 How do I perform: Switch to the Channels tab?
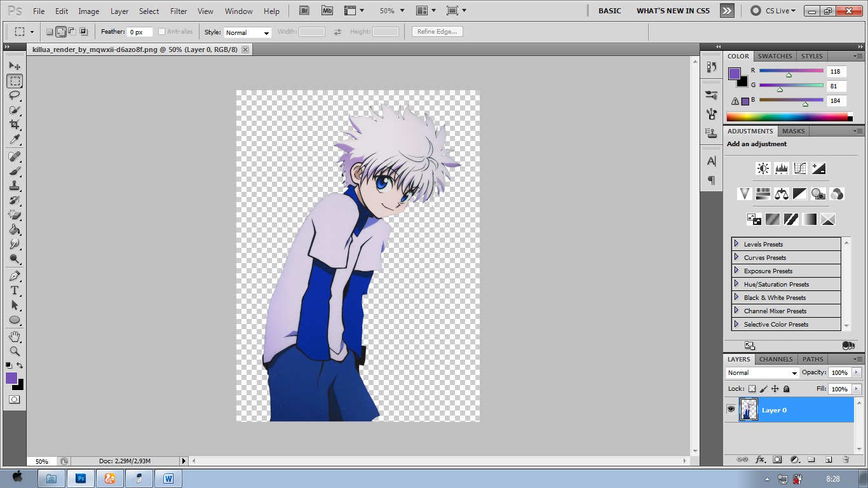pyautogui.click(x=776, y=359)
